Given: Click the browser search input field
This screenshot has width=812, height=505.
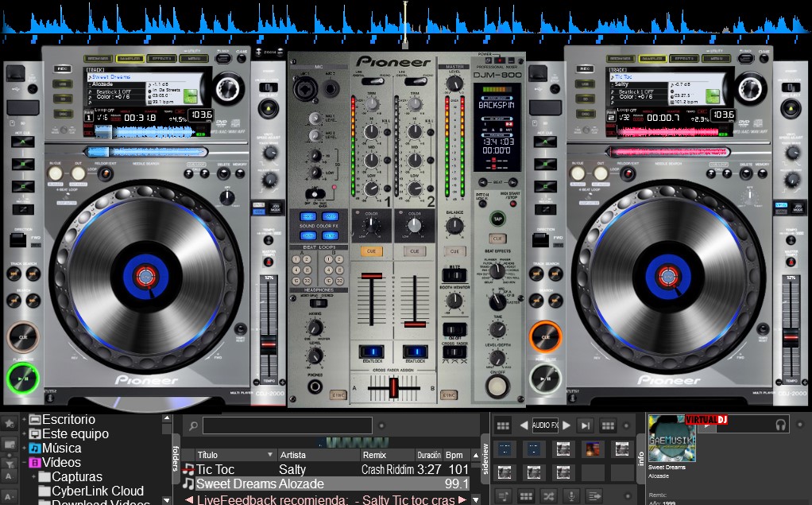Looking at the screenshot, I should [x=288, y=425].
